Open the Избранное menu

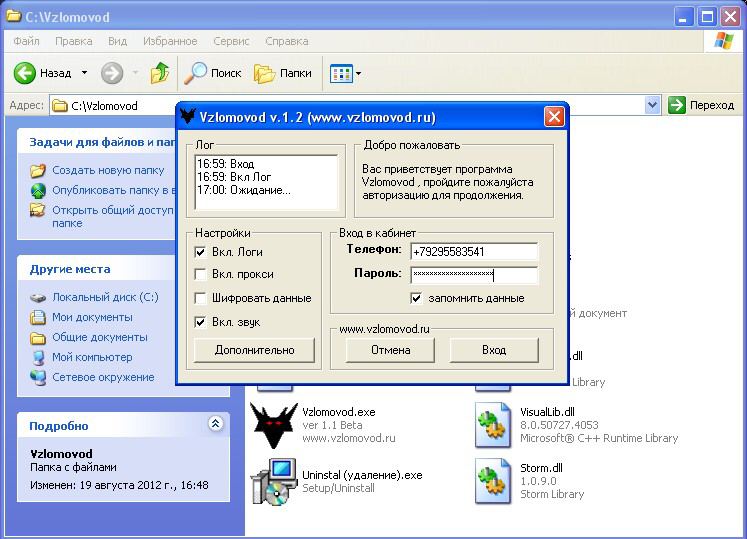pos(170,41)
